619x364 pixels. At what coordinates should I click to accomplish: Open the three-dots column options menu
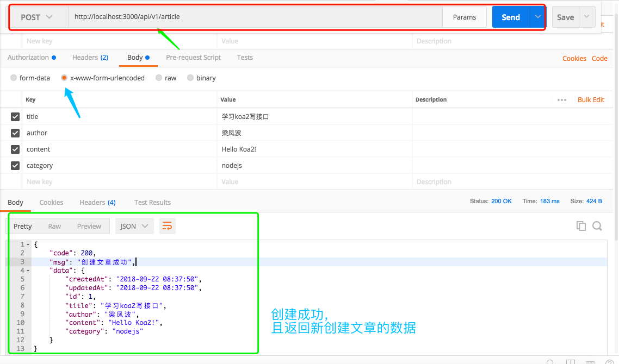tap(562, 100)
